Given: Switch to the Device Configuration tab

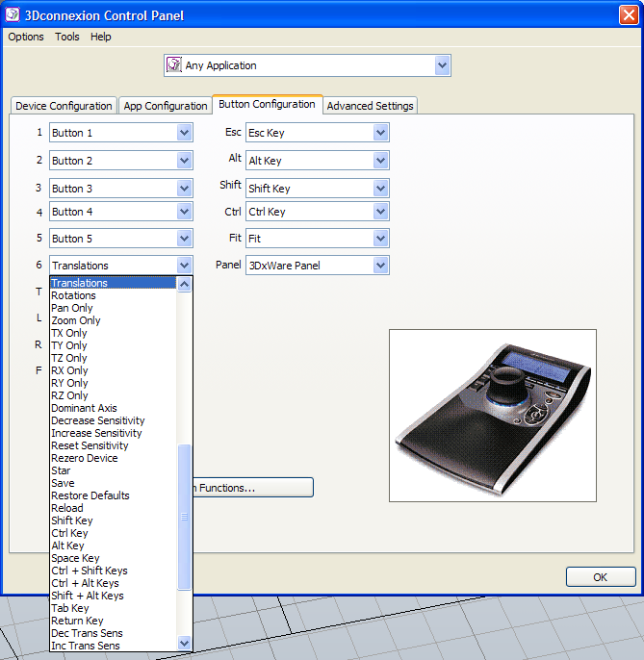Looking at the screenshot, I should point(64,106).
